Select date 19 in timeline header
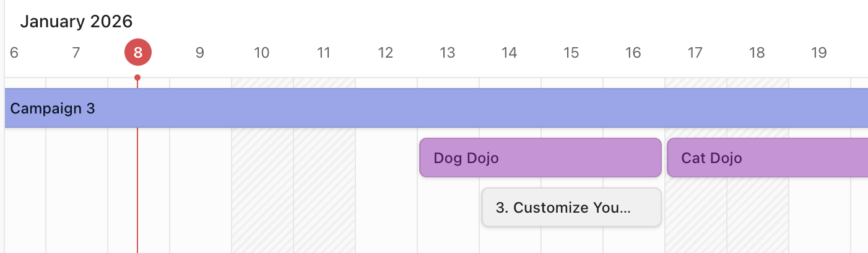Image resolution: width=868 pixels, height=253 pixels. 819,53
